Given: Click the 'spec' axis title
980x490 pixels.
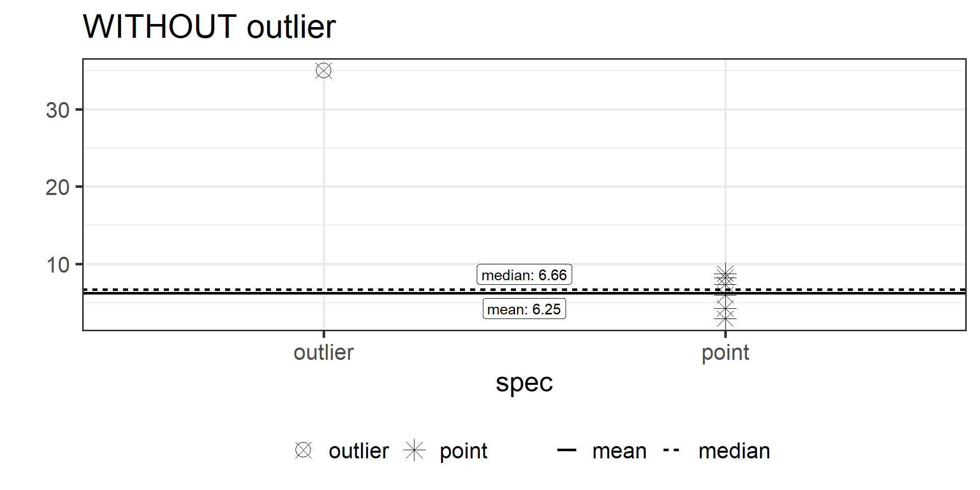Looking at the screenshot, I should [x=524, y=383].
